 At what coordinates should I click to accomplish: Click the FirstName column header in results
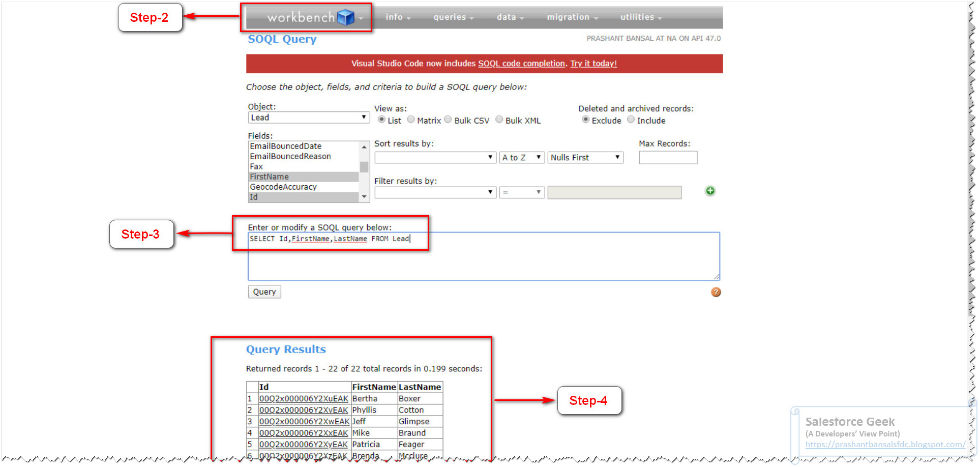pos(374,387)
